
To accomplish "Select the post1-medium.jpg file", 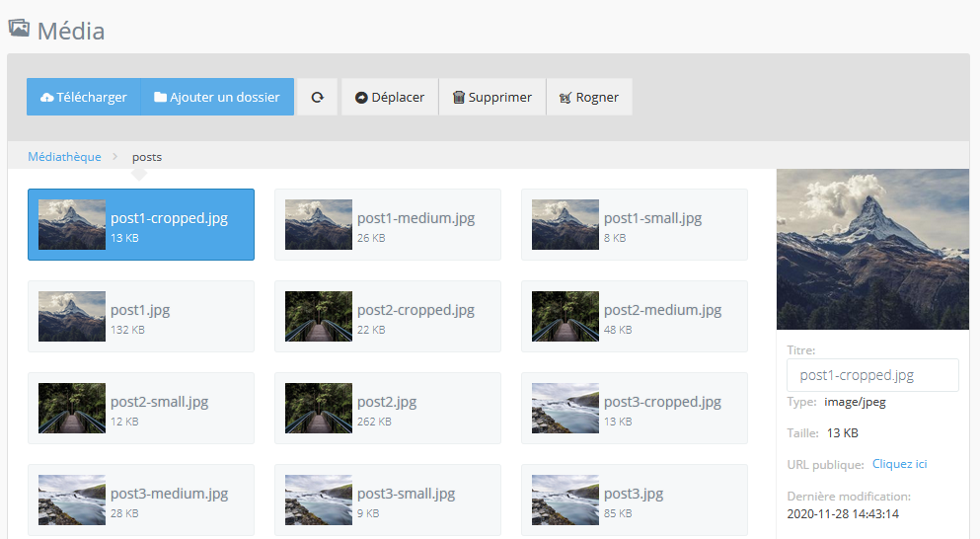I will (387, 225).
